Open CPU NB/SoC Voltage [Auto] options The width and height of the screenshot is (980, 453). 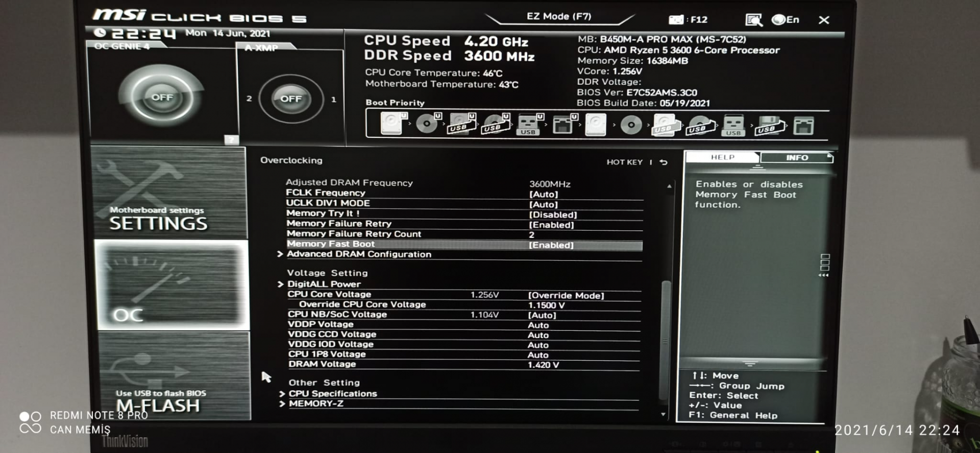(542, 315)
